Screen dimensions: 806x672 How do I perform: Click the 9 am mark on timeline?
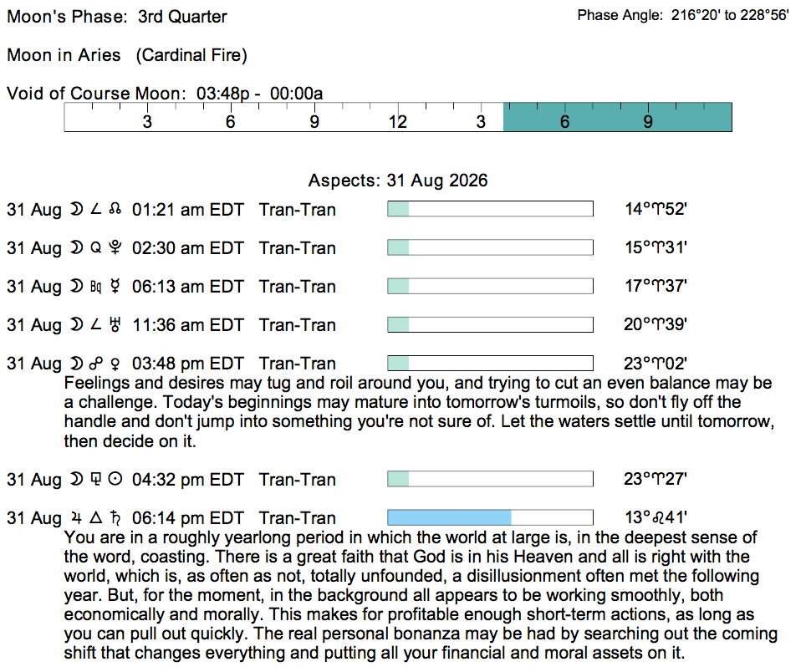tap(314, 122)
